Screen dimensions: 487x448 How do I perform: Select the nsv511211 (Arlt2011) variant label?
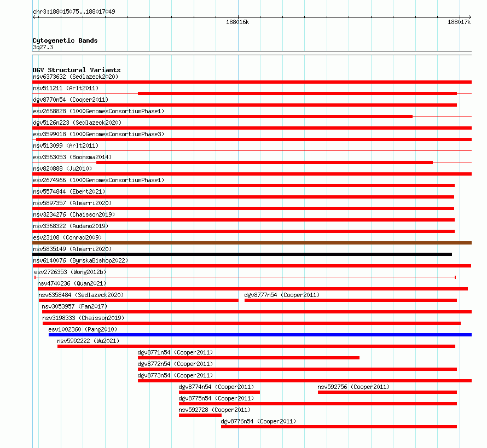[x=66, y=88]
